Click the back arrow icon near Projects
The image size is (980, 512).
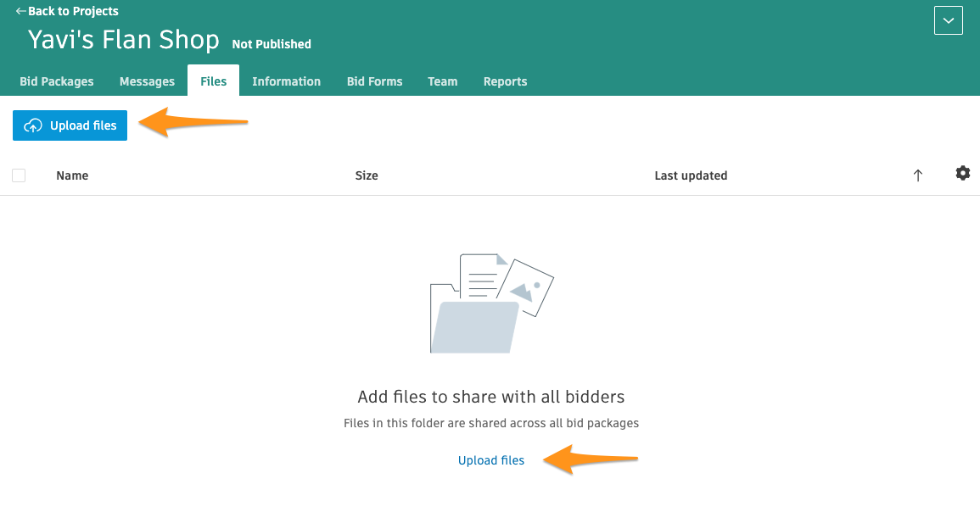[21, 11]
